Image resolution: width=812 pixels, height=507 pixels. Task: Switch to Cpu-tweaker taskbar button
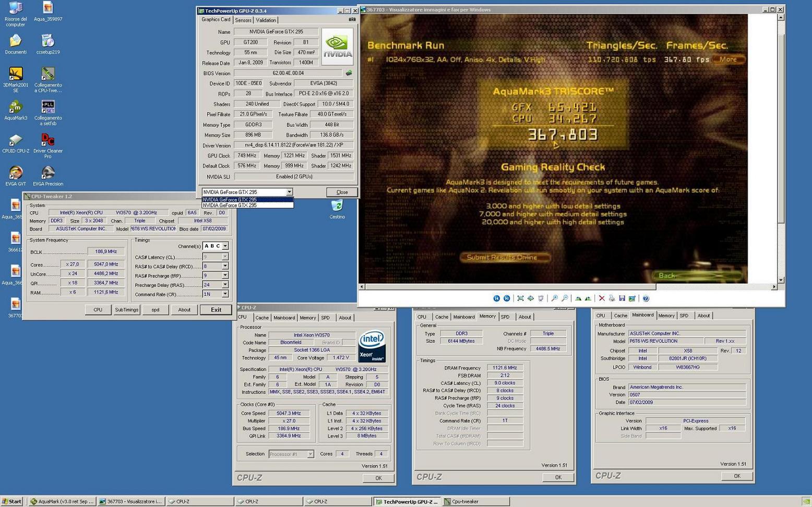point(476,501)
